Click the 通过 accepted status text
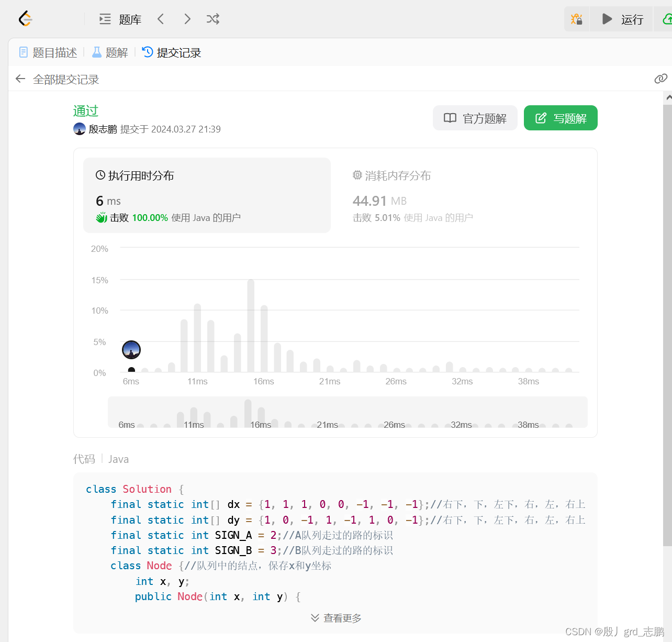Viewport: 672px width, 642px height. coord(86,110)
